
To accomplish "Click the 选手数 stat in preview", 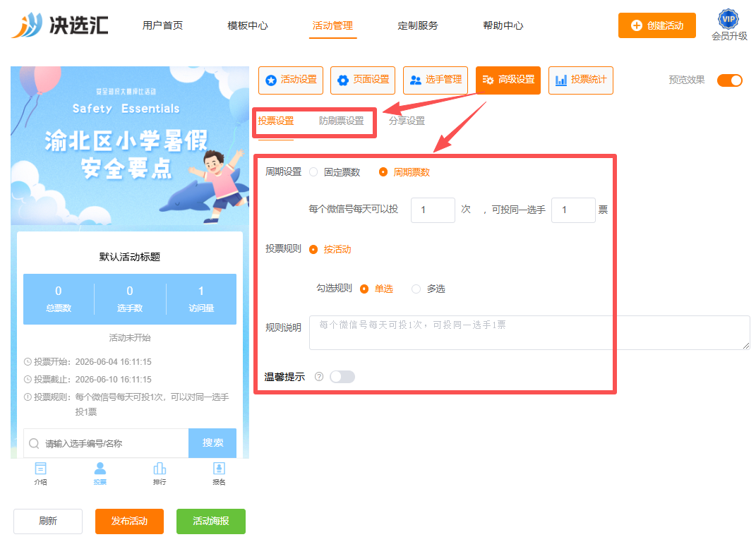I will pyautogui.click(x=130, y=298).
